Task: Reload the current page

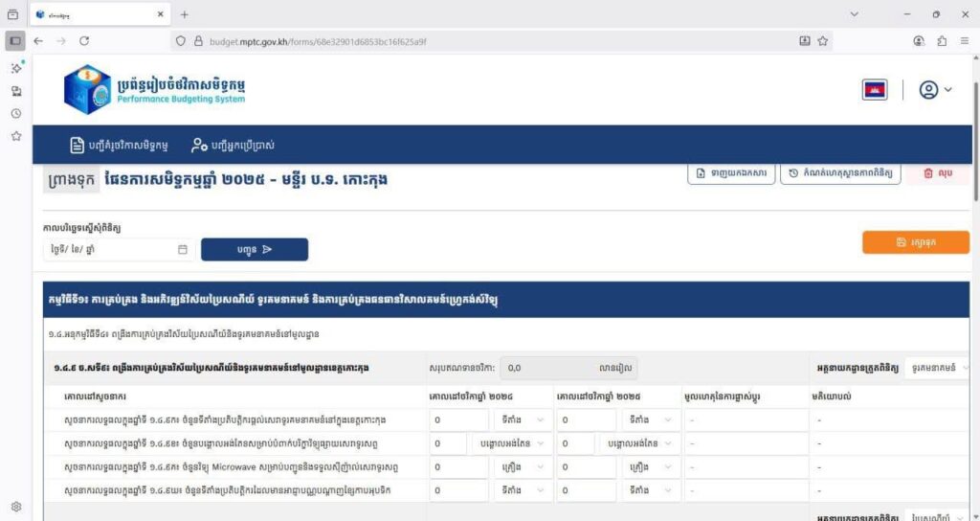Action: coord(84,41)
